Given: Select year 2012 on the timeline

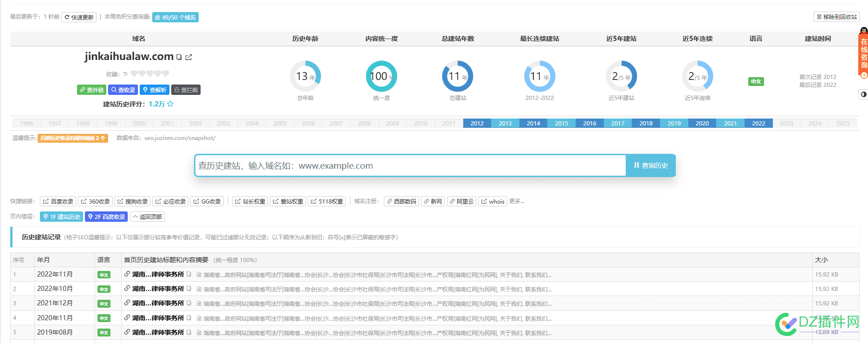Looking at the screenshot, I should click(x=477, y=123).
